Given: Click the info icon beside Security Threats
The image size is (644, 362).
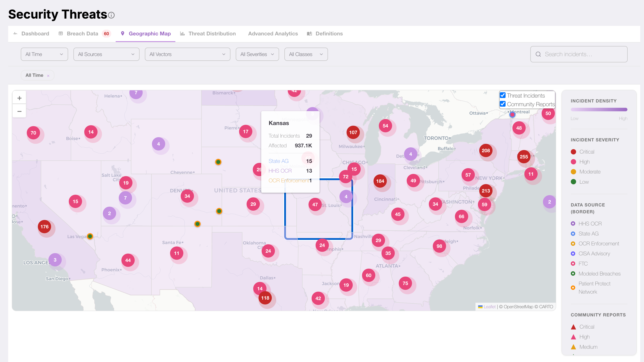Looking at the screenshot, I should (111, 15).
